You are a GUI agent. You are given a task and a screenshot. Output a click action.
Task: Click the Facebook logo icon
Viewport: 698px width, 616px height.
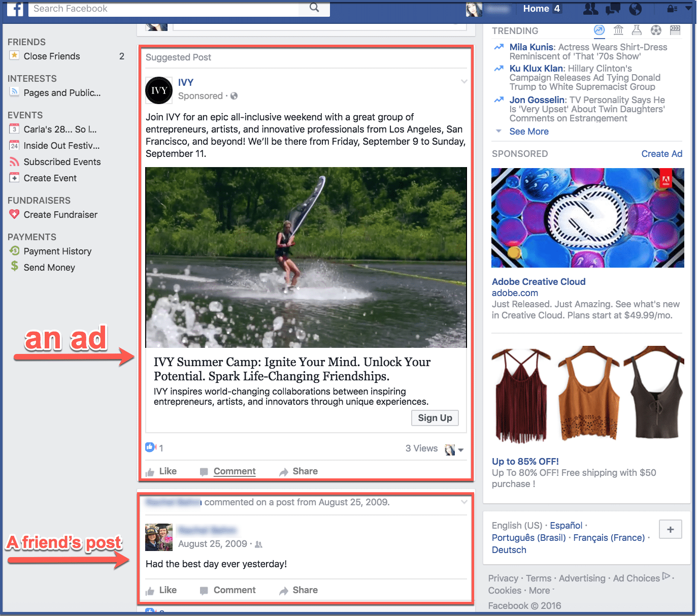pos(15,9)
